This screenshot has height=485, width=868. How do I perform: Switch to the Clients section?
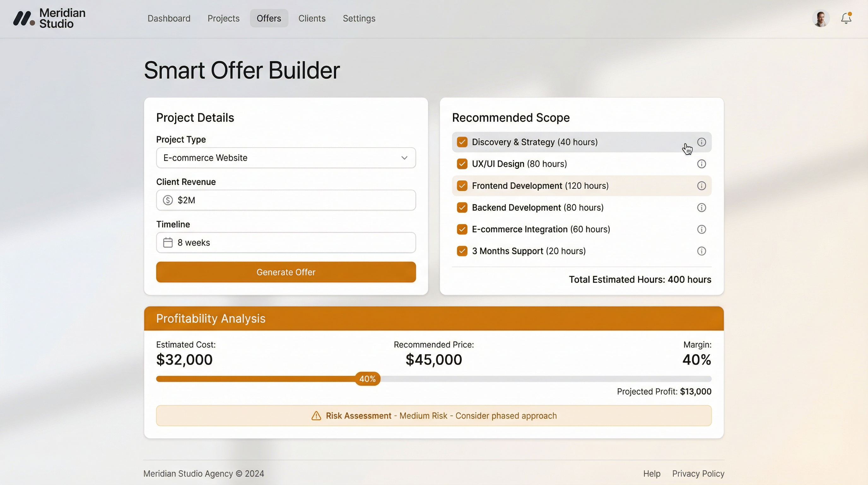[311, 19]
